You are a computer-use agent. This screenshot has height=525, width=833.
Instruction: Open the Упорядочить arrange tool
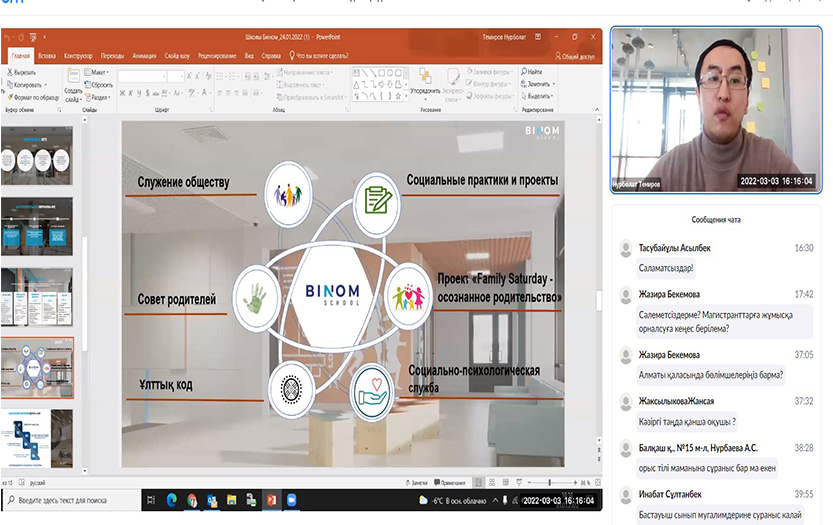[x=425, y=78]
